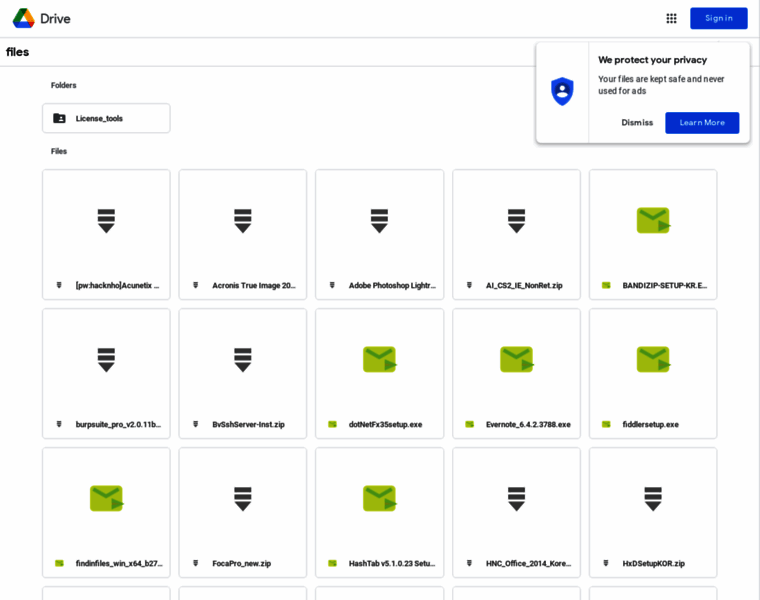The image size is (760, 600).
Task: Select HxDSetupKOR.zip file
Action: click(653, 512)
